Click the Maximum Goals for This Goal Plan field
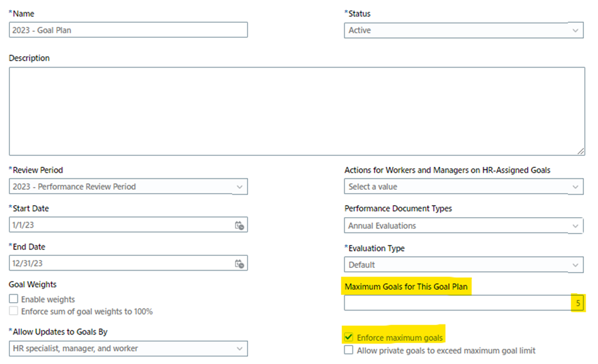This screenshot has height=364, width=598. tap(464, 303)
